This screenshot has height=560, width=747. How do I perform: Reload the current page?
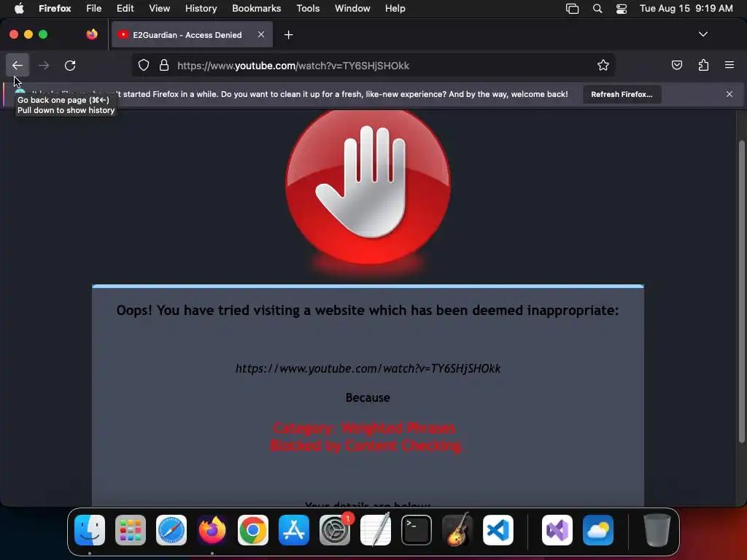(x=70, y=65)
